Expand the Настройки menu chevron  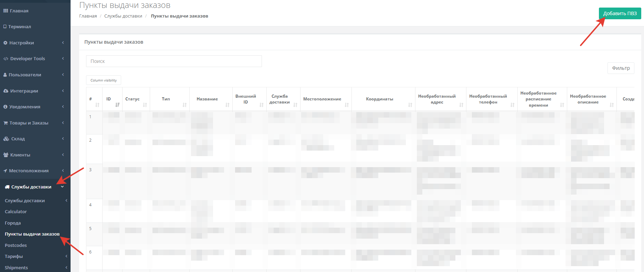point(63,43)
